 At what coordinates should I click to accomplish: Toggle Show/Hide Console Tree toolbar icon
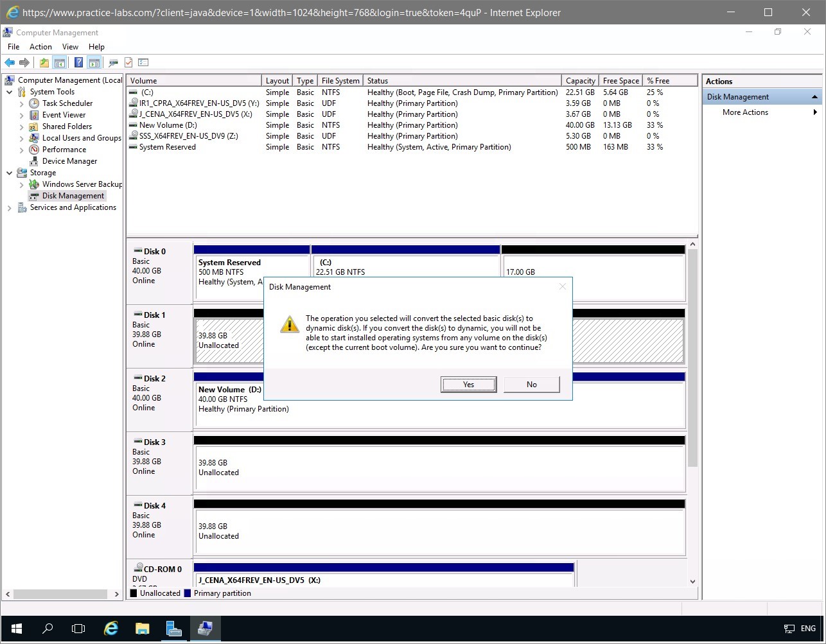coord(60,62)
